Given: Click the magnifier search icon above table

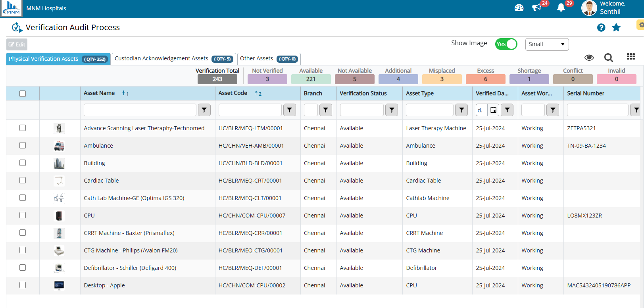Looking at the screenshot, I should (608, 58).
